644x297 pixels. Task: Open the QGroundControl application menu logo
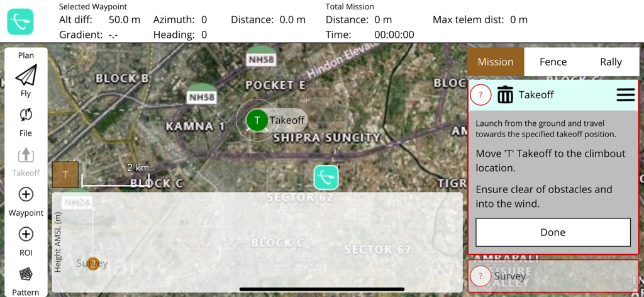20,21
